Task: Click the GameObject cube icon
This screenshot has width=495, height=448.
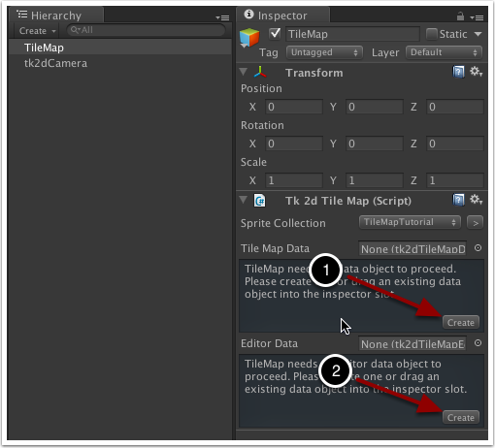Action: pyautogui.click(x=249, y=38)
